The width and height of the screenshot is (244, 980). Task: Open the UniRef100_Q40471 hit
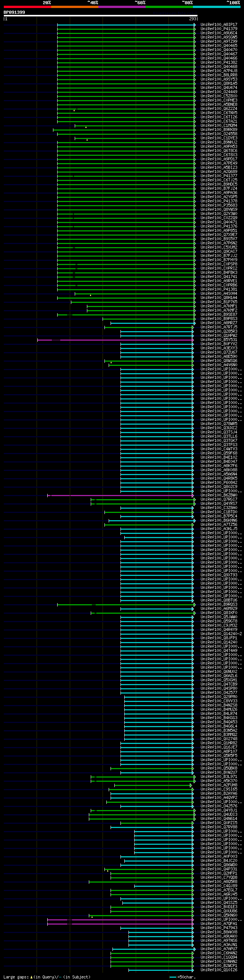tap(219, 222)
